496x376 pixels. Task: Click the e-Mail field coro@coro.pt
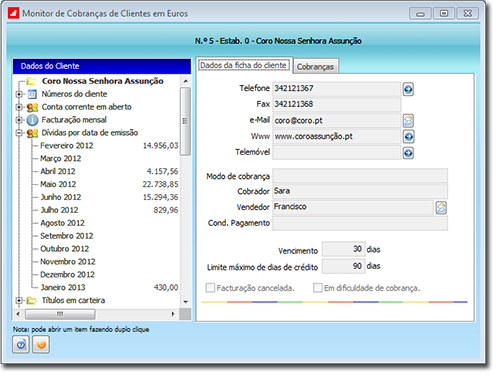pyautogui.click(x=337, y=121)
